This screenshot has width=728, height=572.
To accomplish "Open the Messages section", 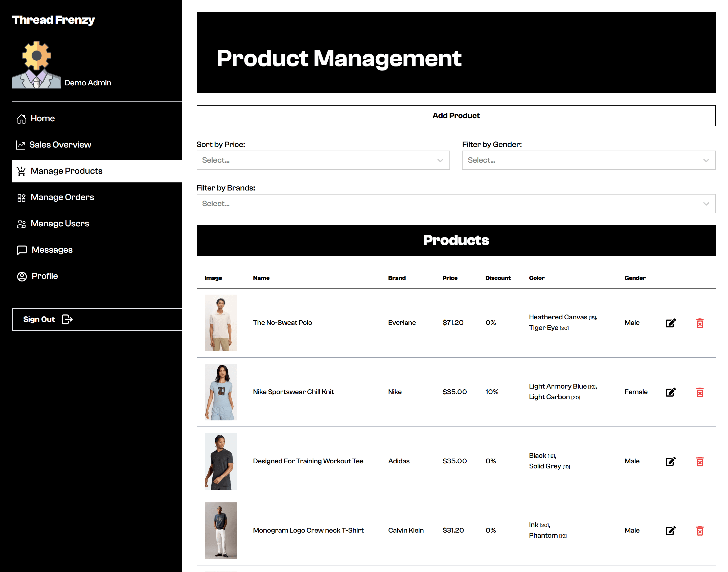I will (52, 250).
